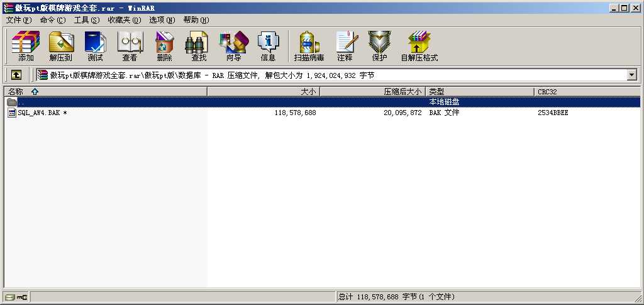Image resolution: width=644 pixels, height=305 pixels.
Task: Sort by CRC32 column header
Action: pos(587,92)
